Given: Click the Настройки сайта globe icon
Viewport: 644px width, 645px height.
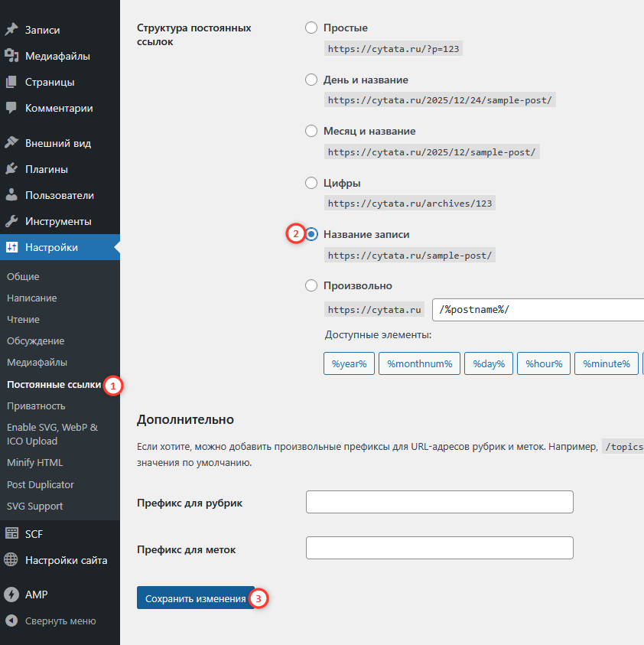Looking at the screenshot, I should point(11,560).
